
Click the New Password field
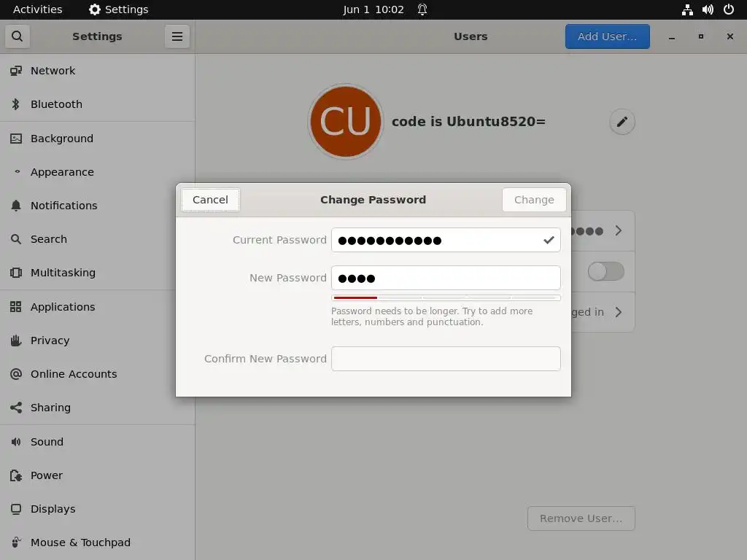point(446,278)
